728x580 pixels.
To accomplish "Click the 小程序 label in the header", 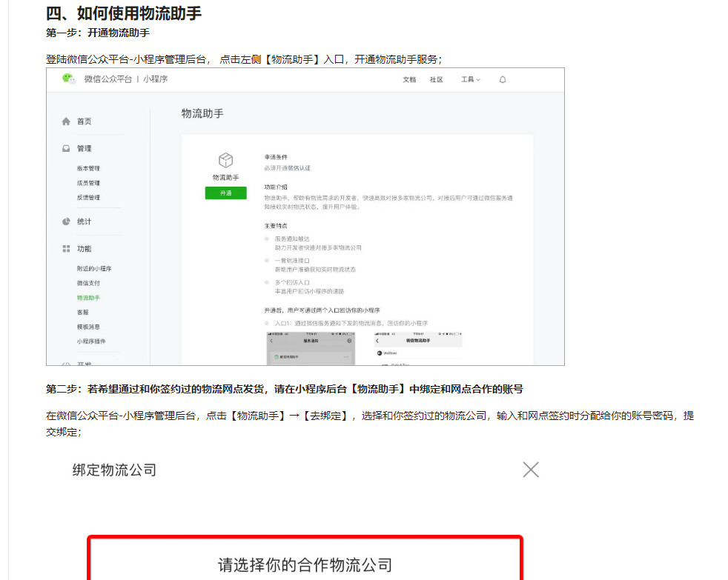I will click(156, 79).
